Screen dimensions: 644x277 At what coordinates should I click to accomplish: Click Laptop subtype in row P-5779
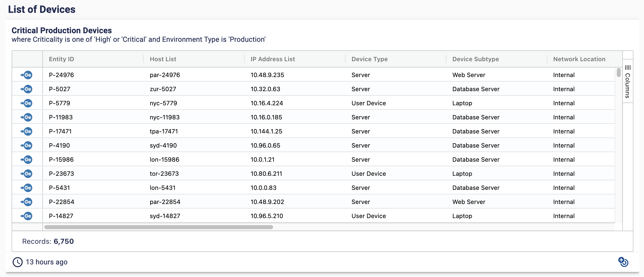click(x=462, y=103)
